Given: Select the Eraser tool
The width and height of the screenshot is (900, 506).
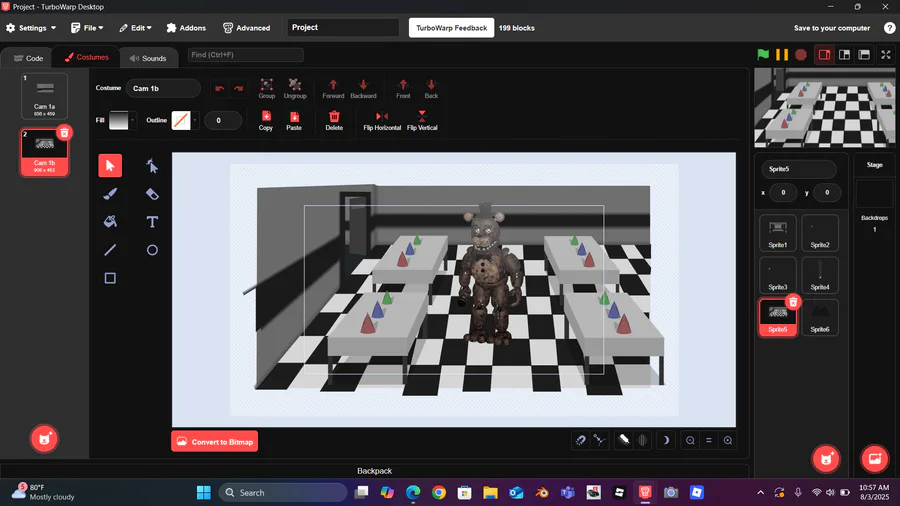Looking at the screenshot, I should pyautogui.click(x=152, y=194).
